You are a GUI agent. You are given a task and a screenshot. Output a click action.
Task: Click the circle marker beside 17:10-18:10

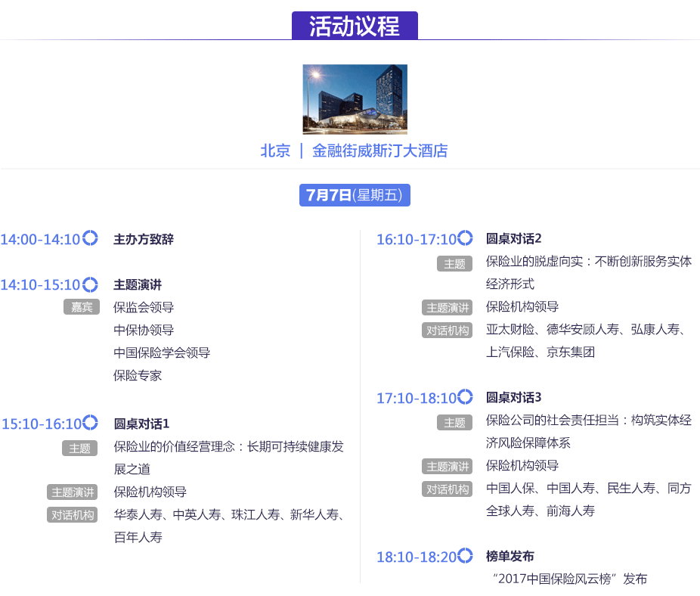466,397
